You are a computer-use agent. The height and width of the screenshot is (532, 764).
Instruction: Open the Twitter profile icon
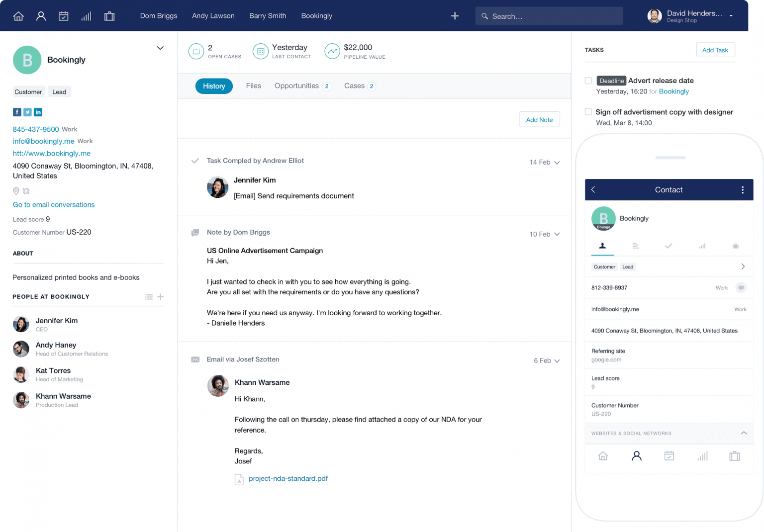(x=27, y=112)
